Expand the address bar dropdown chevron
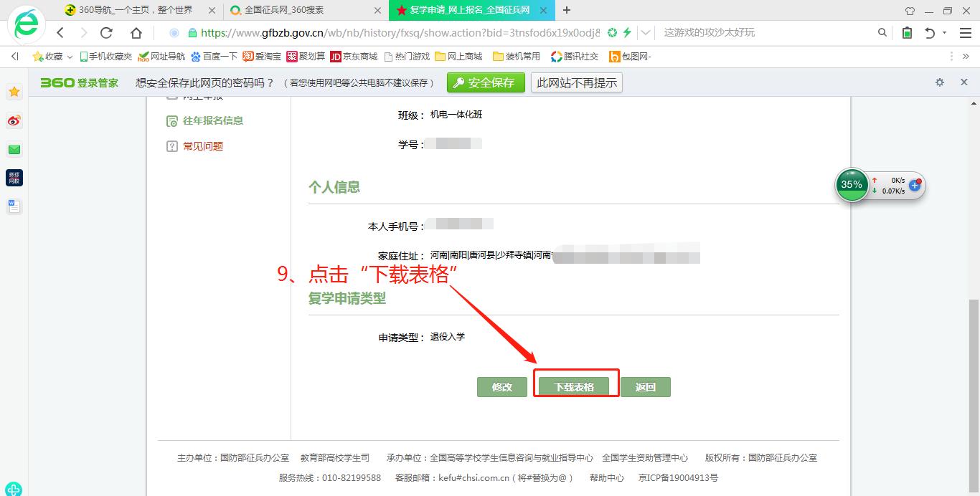The image size is (980, 496). (646, 33)
